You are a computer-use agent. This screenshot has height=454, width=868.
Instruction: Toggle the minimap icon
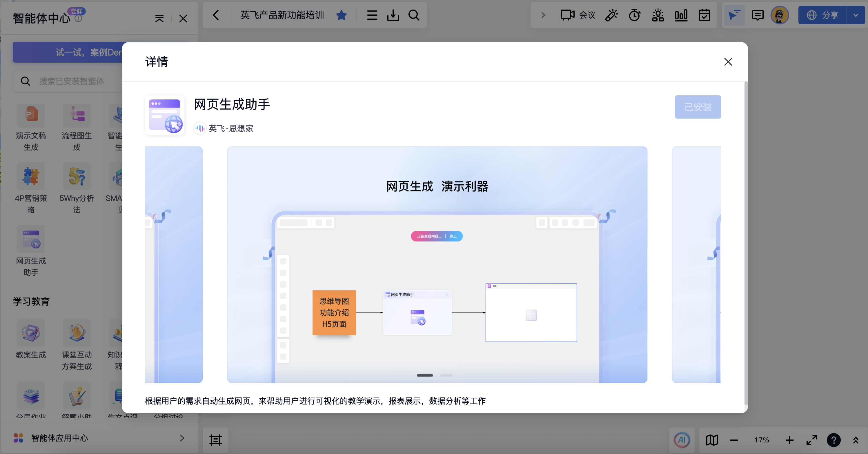(712, 440)
